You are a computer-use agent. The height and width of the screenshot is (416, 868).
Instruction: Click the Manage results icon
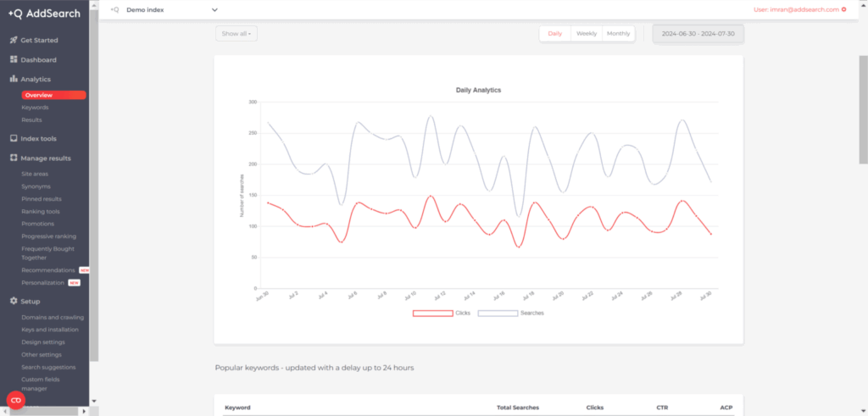[14, 158]
